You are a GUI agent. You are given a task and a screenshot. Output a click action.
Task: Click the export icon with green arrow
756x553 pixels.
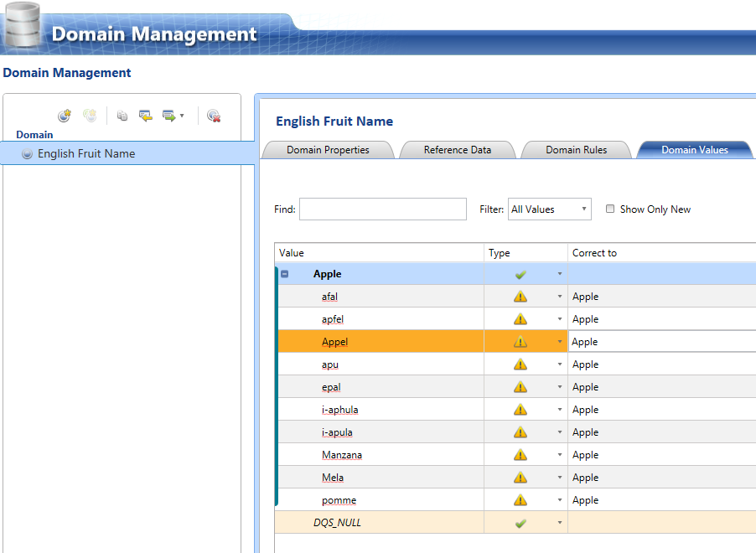coord(168,116)
